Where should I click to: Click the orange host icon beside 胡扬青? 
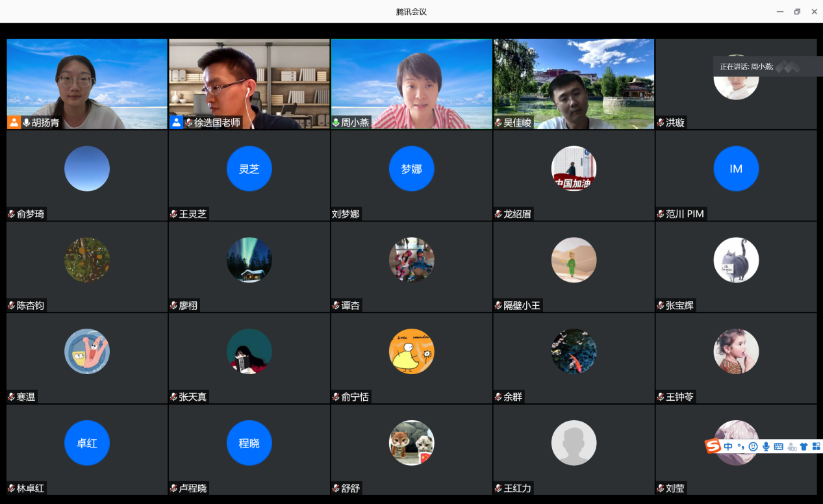point(14,122)
